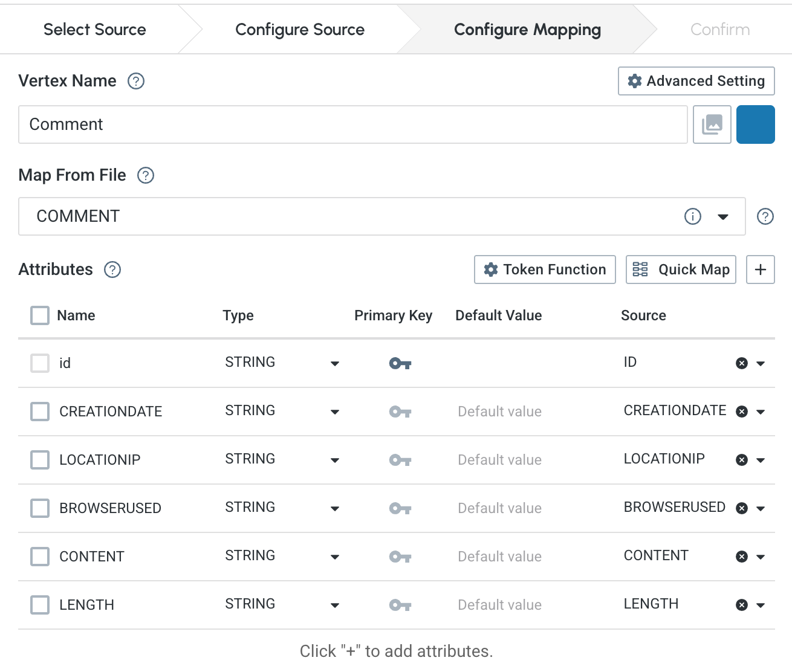Click the Token Function button
The image size is (792, 672).
(x=544, y=270)
